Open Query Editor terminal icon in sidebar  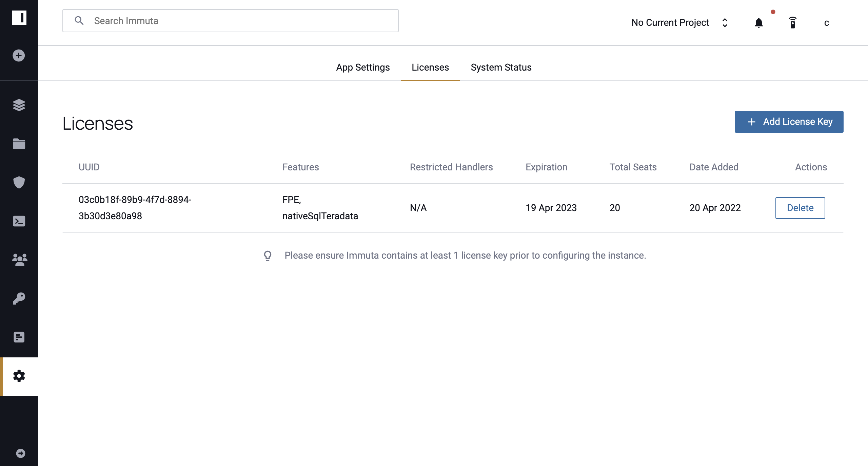tap(19, 221)
